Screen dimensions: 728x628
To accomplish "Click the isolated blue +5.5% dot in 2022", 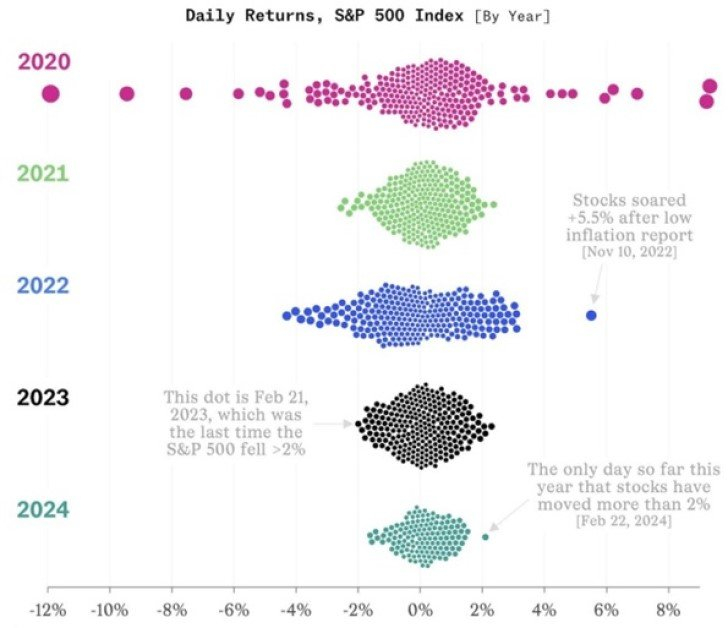I will [591, 315].
